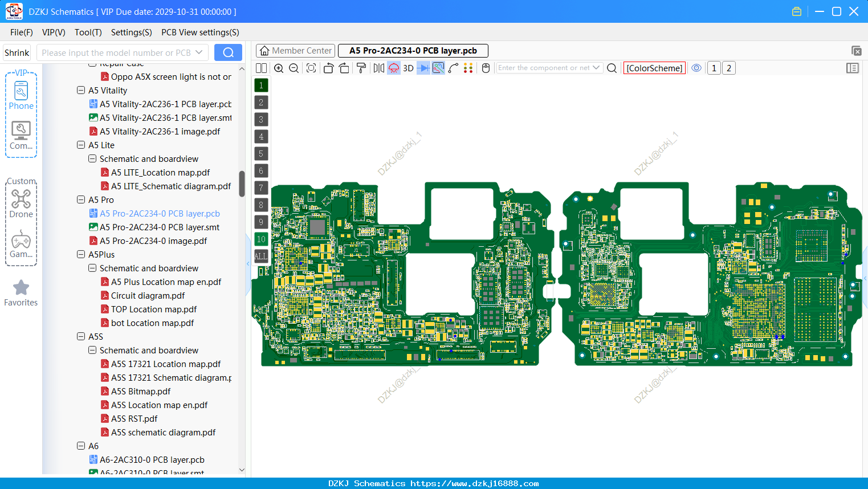This screenshot has width=868, height=489.
Task: Open the Computer category in sidebar
Action: (21, 136)
